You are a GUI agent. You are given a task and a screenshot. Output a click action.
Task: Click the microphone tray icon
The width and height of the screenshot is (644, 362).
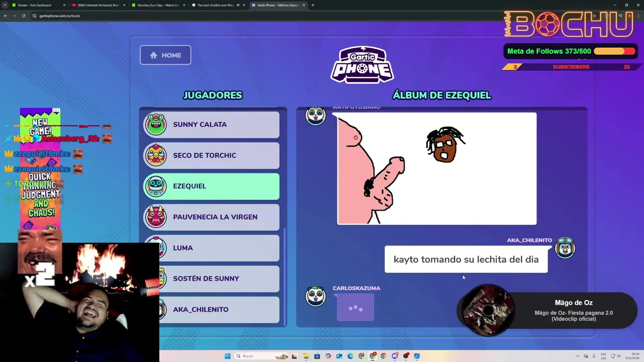594,356
